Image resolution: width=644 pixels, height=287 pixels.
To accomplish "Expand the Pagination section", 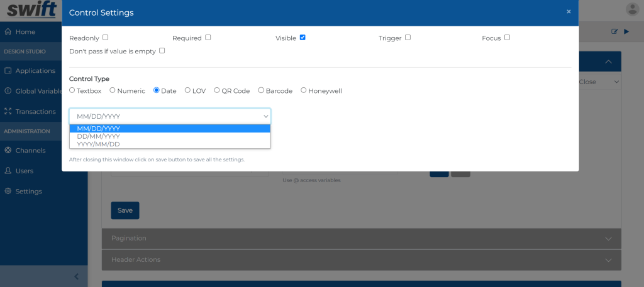I will [x=361, y=239].
